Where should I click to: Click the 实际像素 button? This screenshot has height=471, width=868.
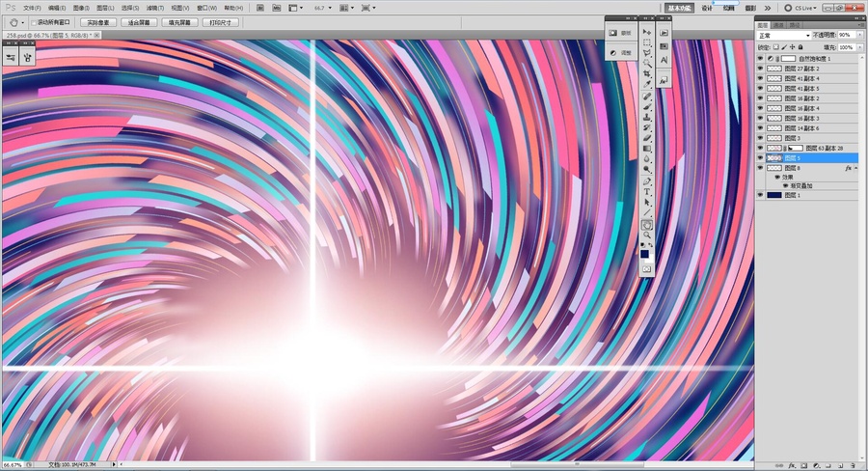(98, 23)
